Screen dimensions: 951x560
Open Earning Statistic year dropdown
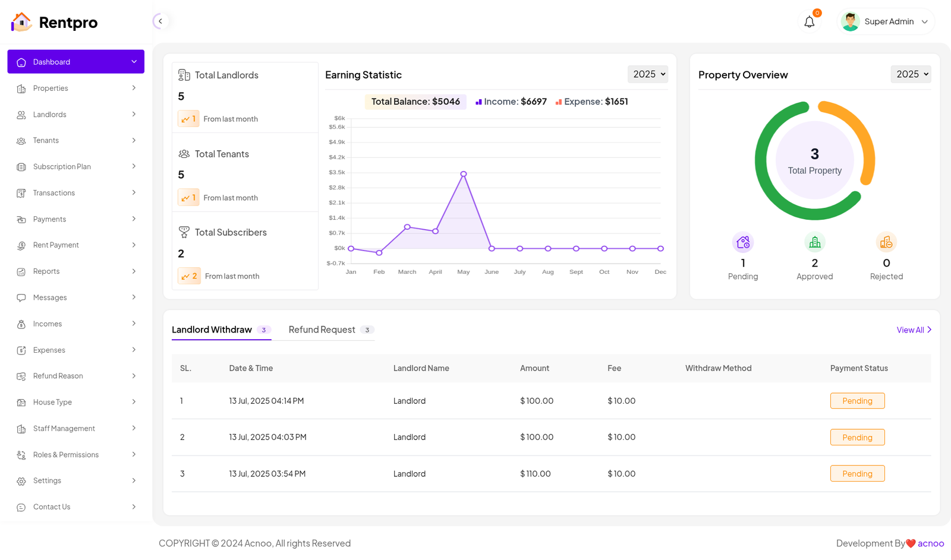point(648,74)
